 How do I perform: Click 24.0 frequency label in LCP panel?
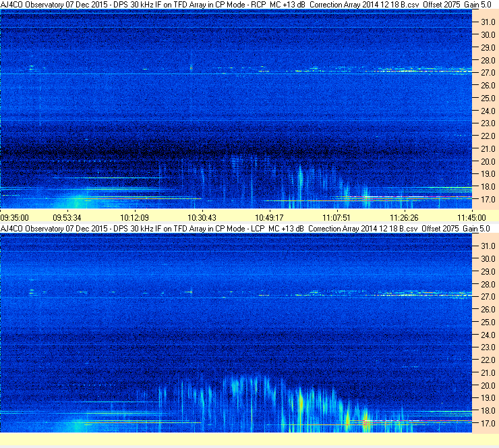tap(488, 335)
